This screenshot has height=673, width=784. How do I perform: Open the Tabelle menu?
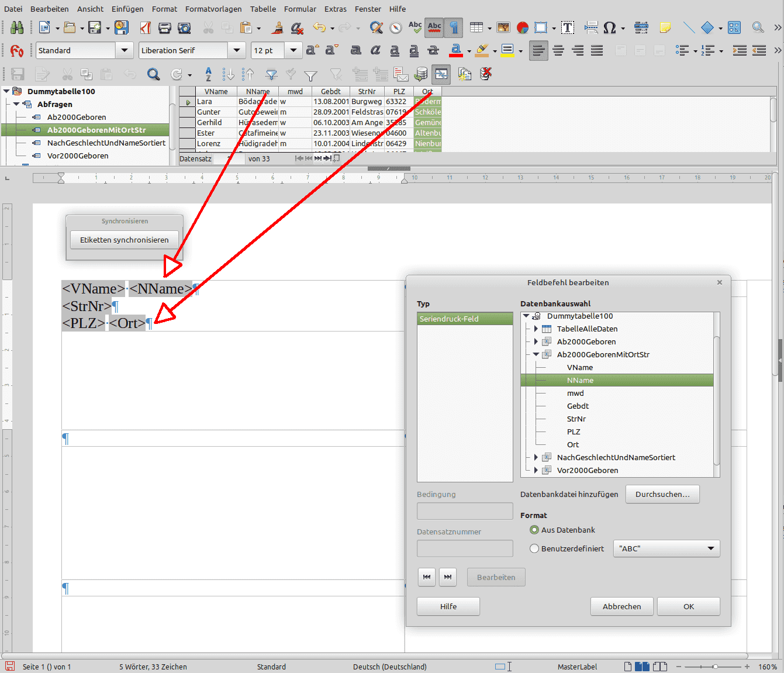coord(263,9)
